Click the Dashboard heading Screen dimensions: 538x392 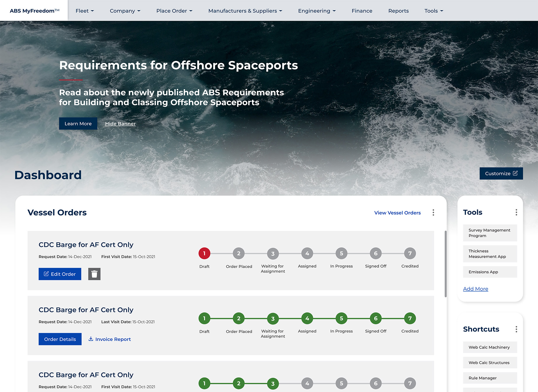point(48,175)
